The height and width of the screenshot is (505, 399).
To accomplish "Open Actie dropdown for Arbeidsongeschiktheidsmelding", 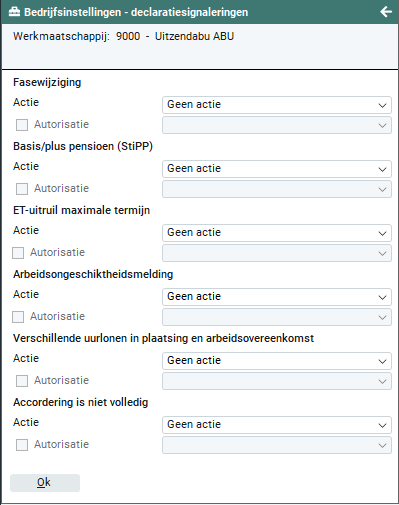I will pos(277,297).
